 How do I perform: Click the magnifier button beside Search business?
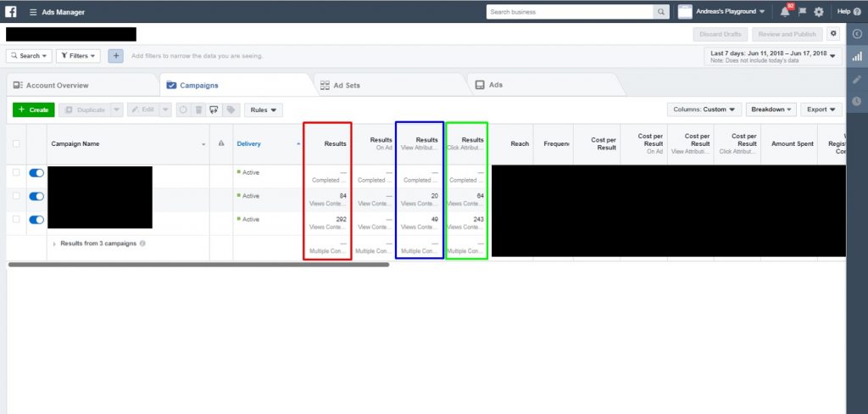pos(661,12)
